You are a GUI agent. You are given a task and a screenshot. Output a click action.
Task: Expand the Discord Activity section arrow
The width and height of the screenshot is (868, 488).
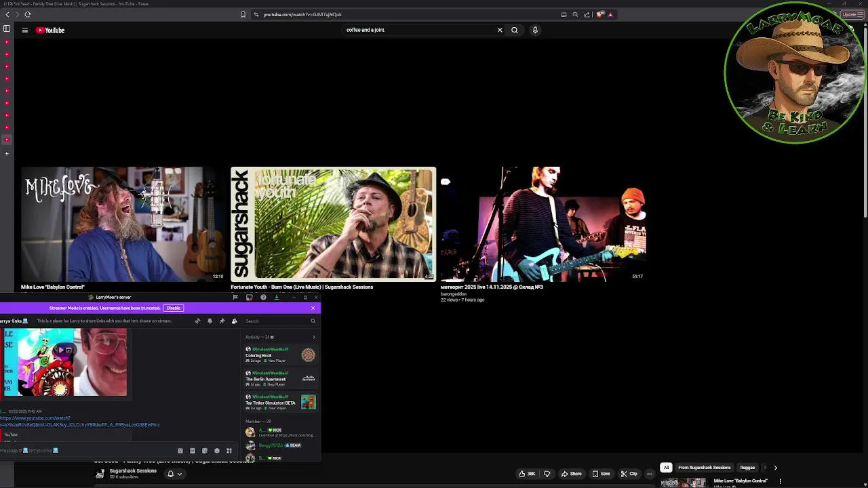[x=313, y=337]
